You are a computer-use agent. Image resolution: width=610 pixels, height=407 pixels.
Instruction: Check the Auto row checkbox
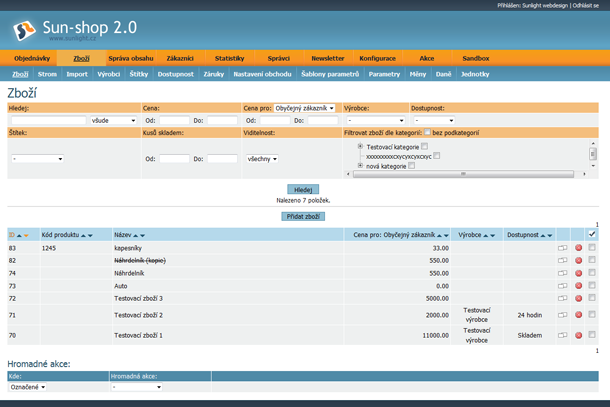(x=592, y=285)
